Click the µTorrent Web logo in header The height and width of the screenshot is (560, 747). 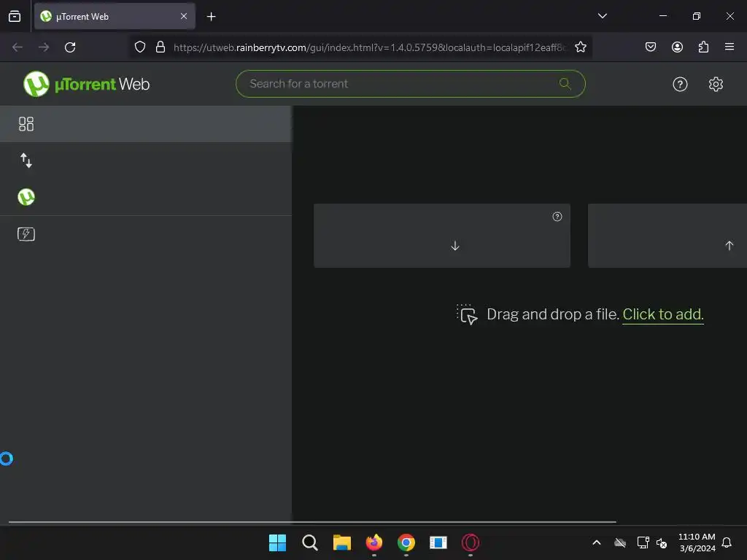86,84
